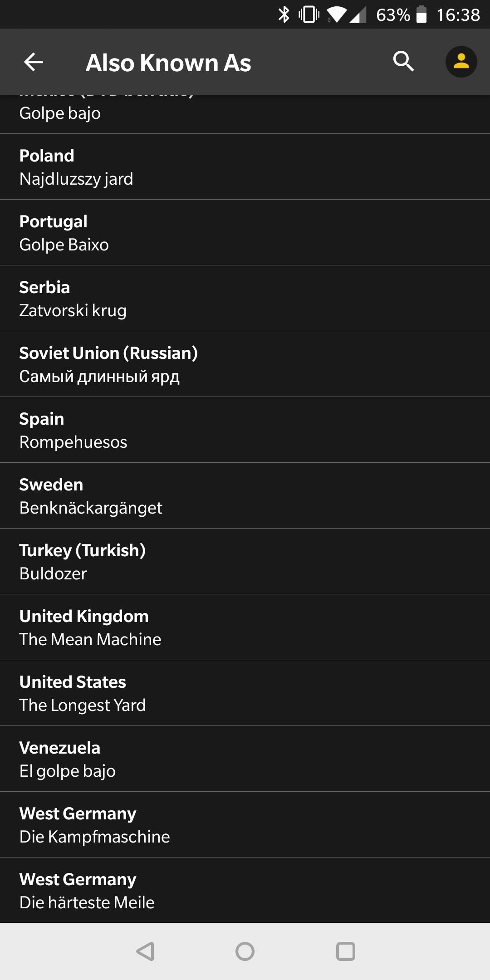This screenshot has height=980, width=490.
Task: Select West Germany 'Die härteste Meile'
Action: point(245,891)
